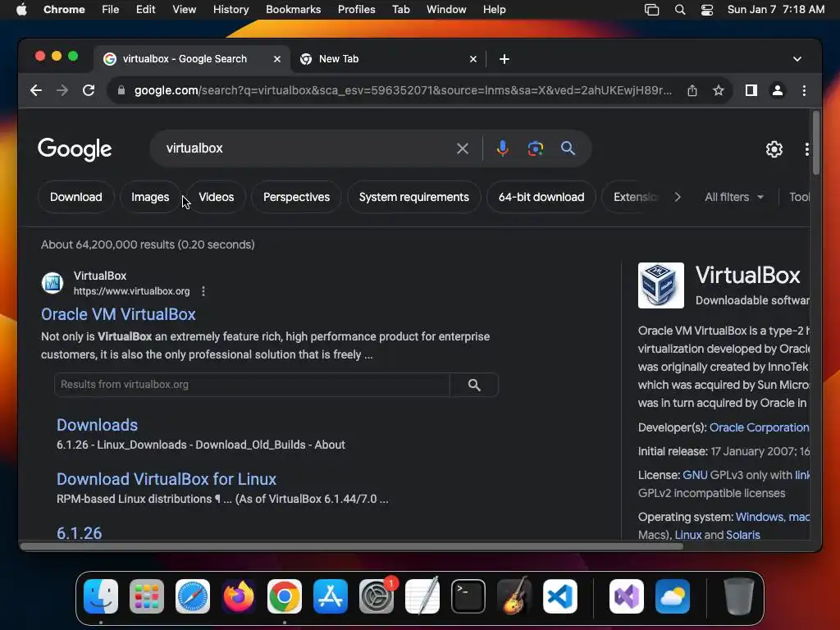Bookmark this tab with the star icon
840x630 pixels.
pyautogui.click(x=719, y=90)
